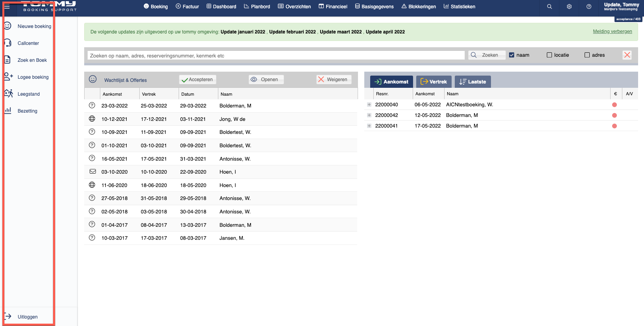The image size is (644, 326).
Task: Click question icon for Antonisse 16-05-2021 row
Action: (x=92, y=158)
